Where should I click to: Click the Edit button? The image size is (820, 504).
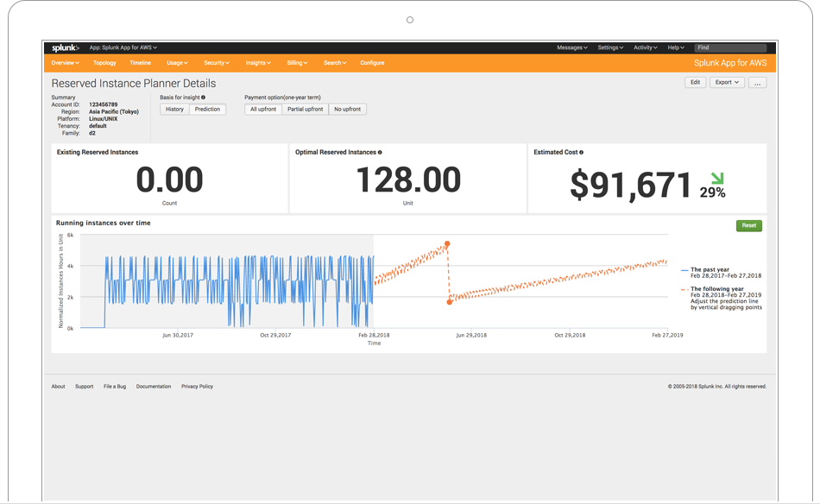pos(695,83)
